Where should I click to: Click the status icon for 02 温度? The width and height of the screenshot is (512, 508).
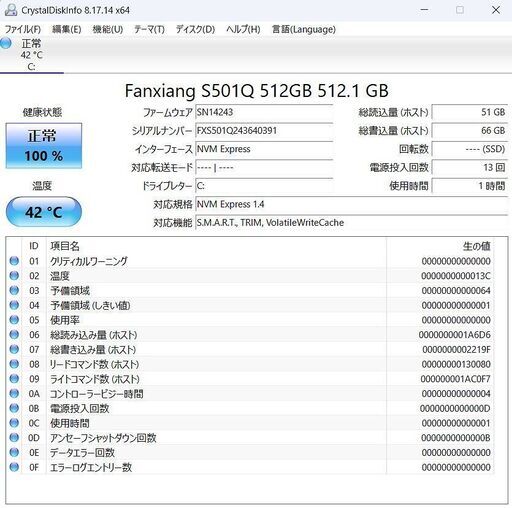pyautogui.click(x=14, y=275)
